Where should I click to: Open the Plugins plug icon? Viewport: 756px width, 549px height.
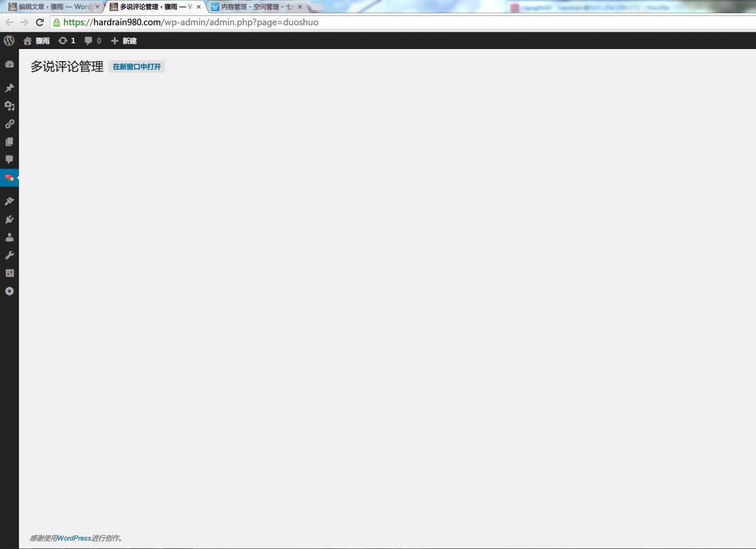click(x=9, y=219)
